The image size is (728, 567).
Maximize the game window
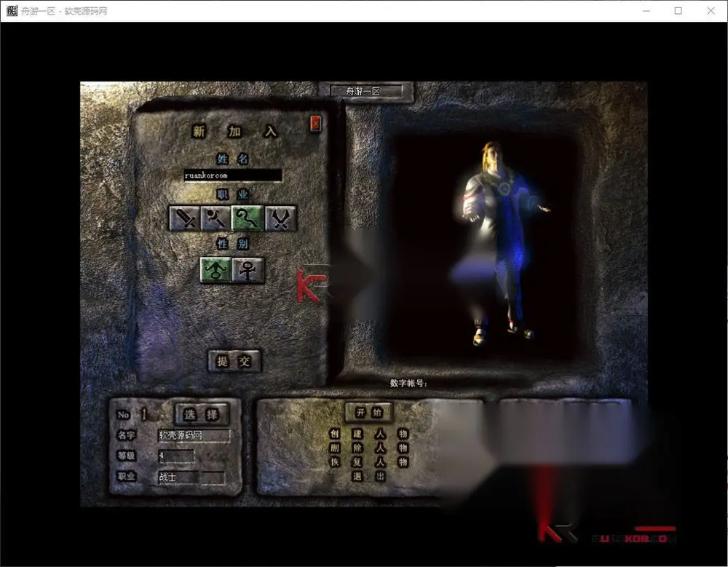(x=678, y=11)
